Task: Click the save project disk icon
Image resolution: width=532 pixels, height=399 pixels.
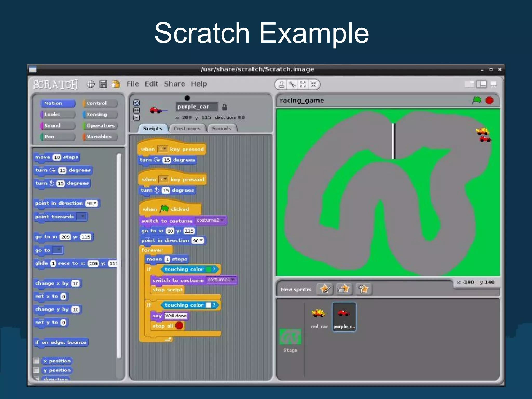Action: [x=103, y=84]
